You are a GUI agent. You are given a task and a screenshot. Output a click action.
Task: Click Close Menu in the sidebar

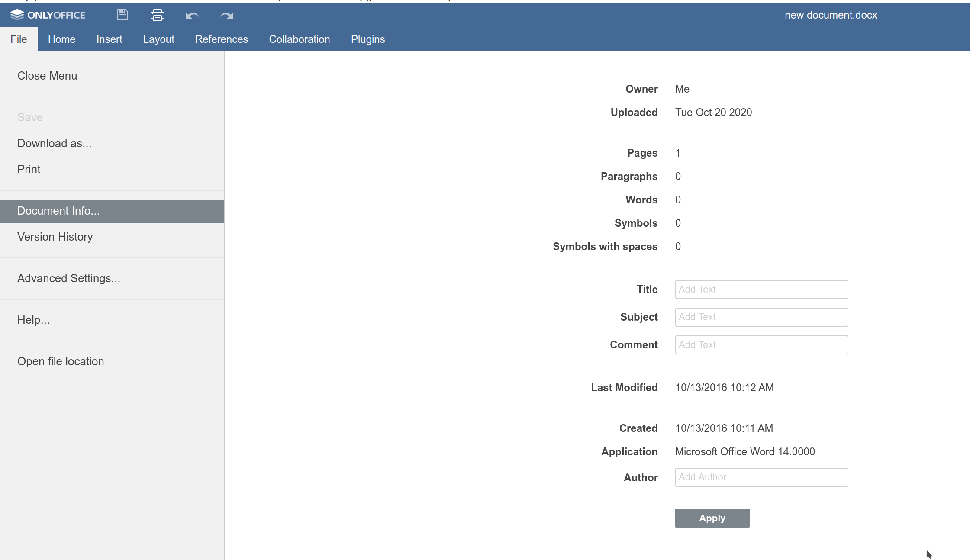(x=47, y=75)
